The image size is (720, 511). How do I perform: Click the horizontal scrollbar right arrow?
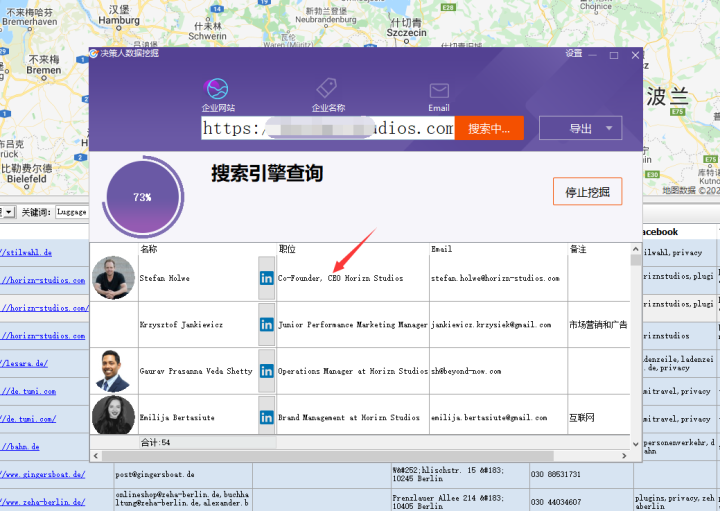(x=624, y=456)
